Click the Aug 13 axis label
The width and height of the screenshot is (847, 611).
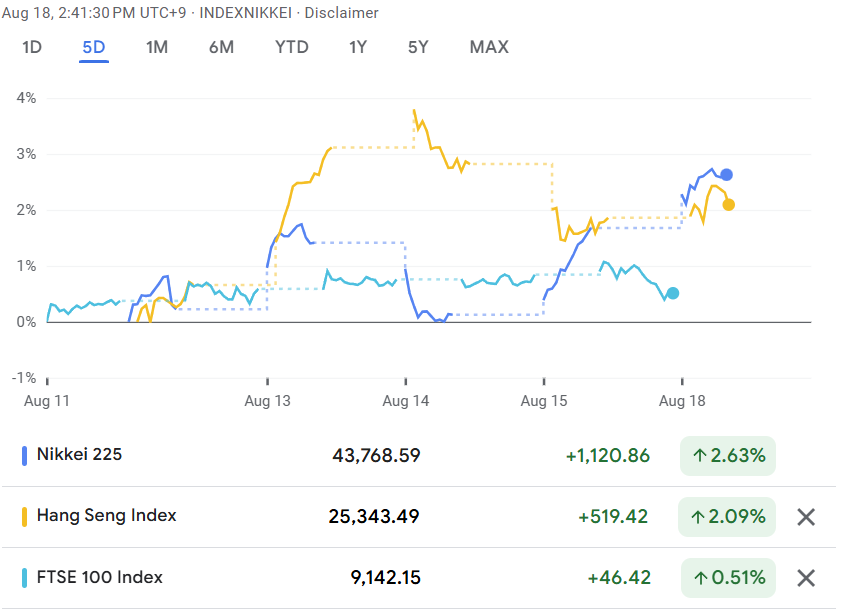tap(267, 401)
